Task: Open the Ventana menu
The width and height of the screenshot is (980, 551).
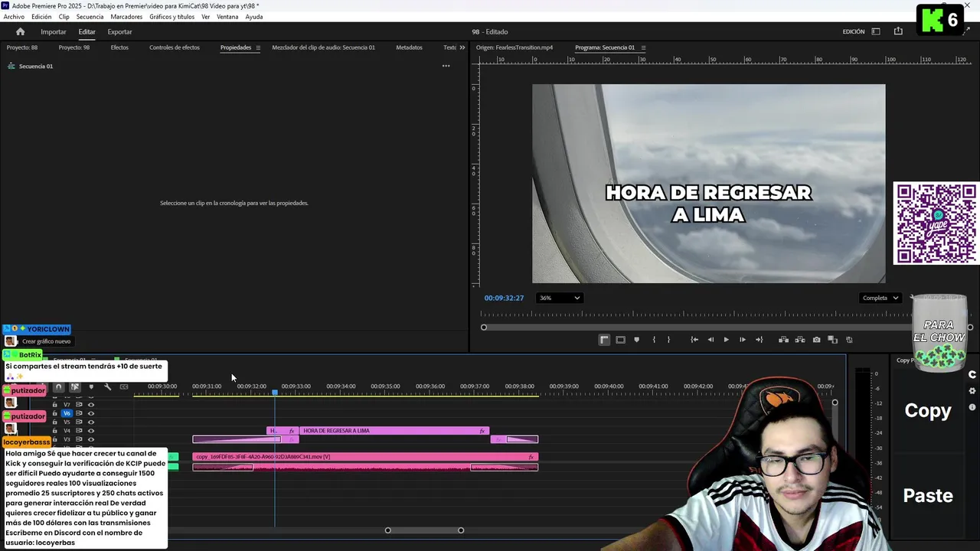Action: point(227,17)
